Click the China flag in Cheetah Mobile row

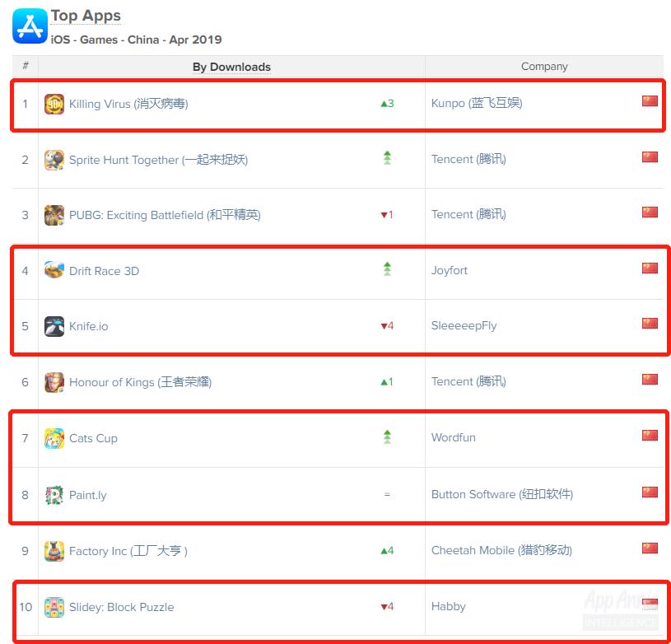click(650, 548)
